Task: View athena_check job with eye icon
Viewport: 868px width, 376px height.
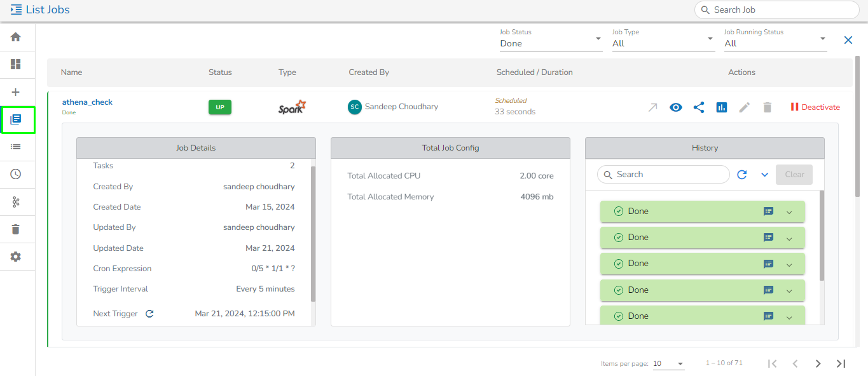Action: [x=675, y=107]
